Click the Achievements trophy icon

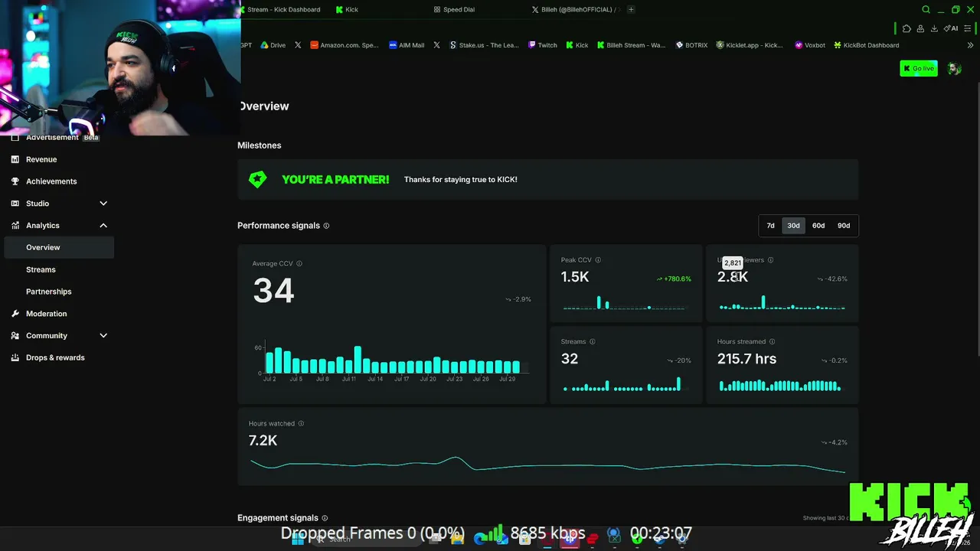(15, 181)
